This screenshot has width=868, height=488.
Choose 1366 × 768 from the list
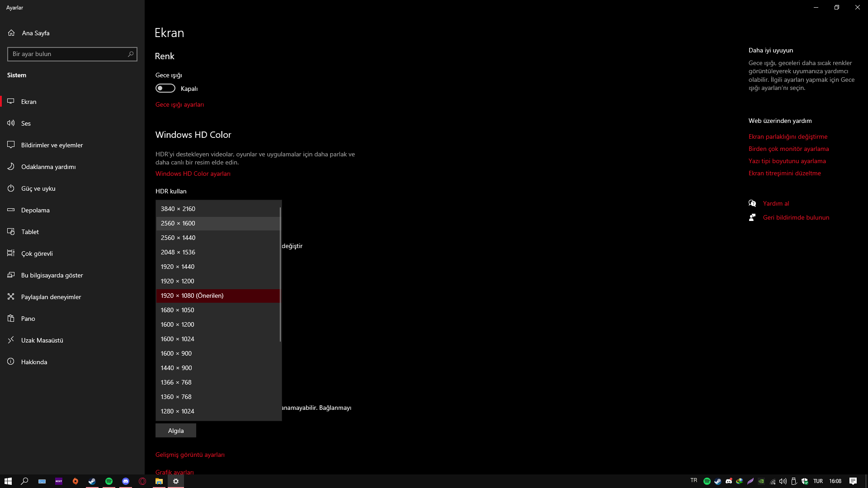(x=218, y=382)
